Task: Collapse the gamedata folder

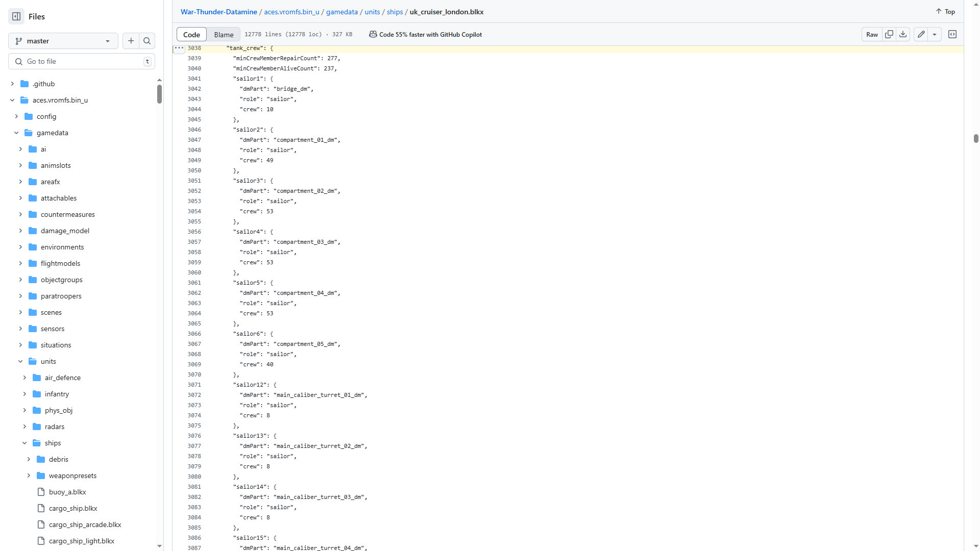Action: tap(16, 133)
